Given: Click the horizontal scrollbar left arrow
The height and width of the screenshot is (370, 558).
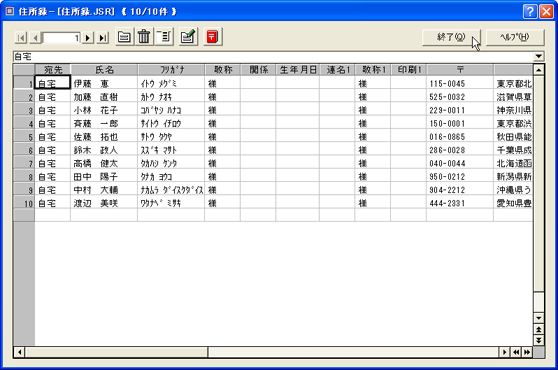Looking at the screenshot, I should (x=20, y=352).
